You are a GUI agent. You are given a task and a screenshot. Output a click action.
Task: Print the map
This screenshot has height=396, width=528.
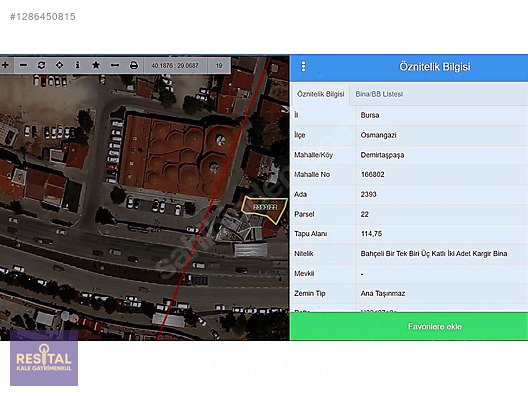(x=134, y=65)
